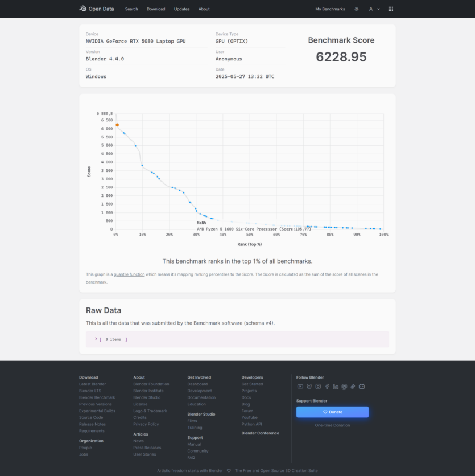Open Python API footer link

(x=251, y=424)
